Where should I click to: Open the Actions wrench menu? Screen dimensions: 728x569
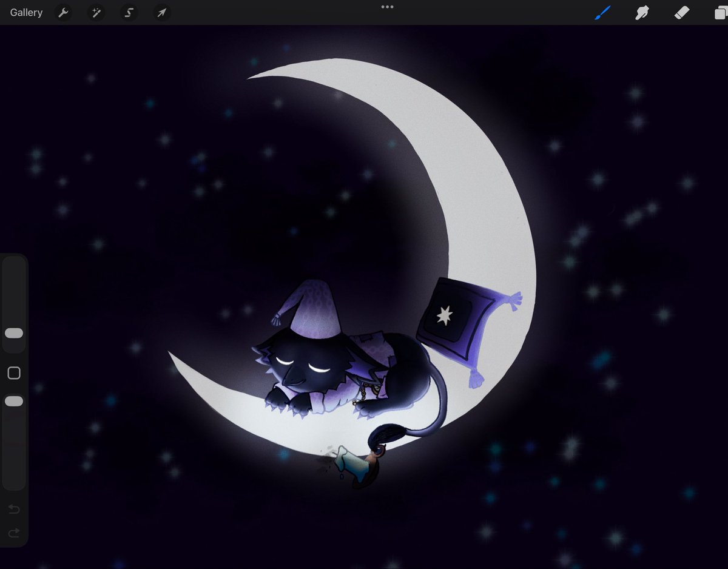point(63,12)
